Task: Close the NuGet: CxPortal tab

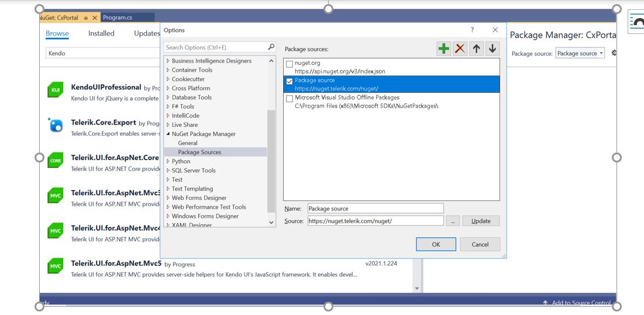Action: tap(94, 18)
